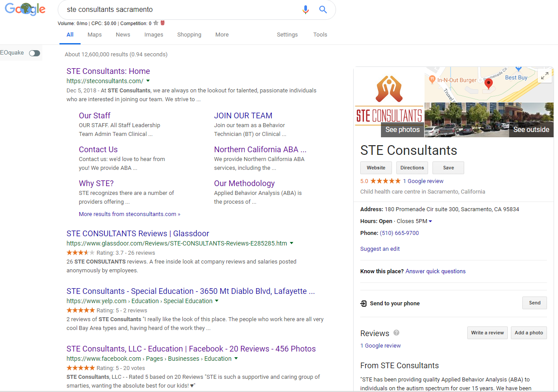This screenshot has height=392, width=558.
Task: Click the search query input field
Action: pyautogui.click(x=181, y=9)
